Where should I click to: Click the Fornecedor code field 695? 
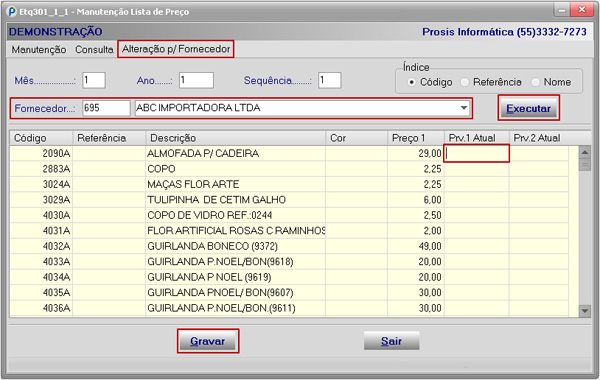(106, 108)
